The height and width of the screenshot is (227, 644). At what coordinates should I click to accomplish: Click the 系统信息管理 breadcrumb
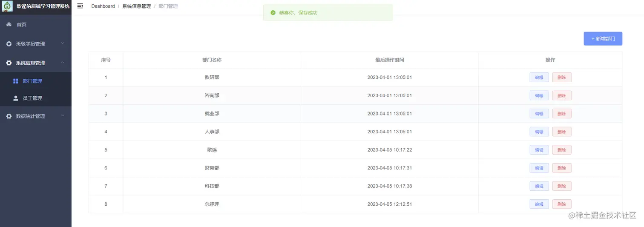coord(137,6)
